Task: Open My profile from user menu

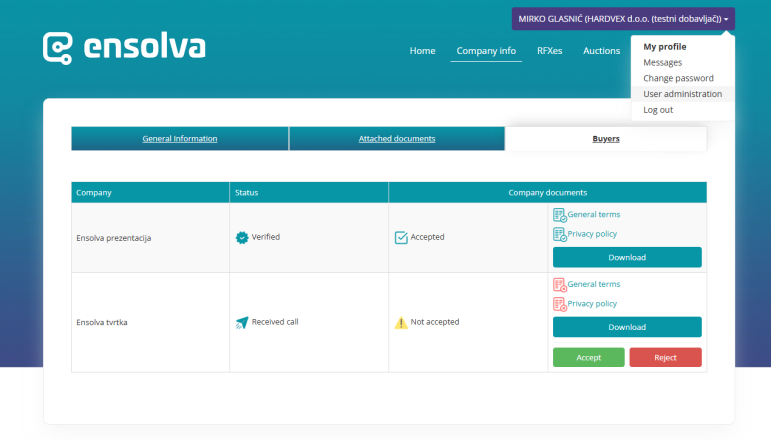Action: pos(664,46)
